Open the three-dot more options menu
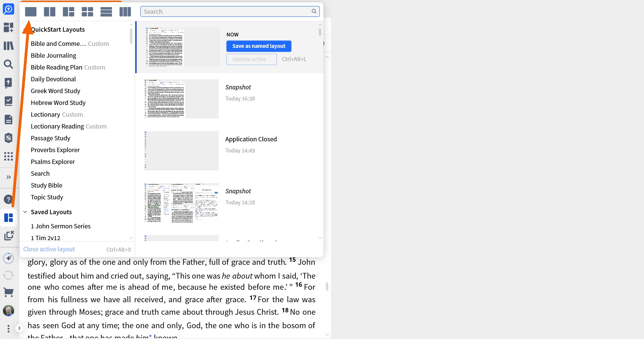644x339 pixels. (8, 328)
